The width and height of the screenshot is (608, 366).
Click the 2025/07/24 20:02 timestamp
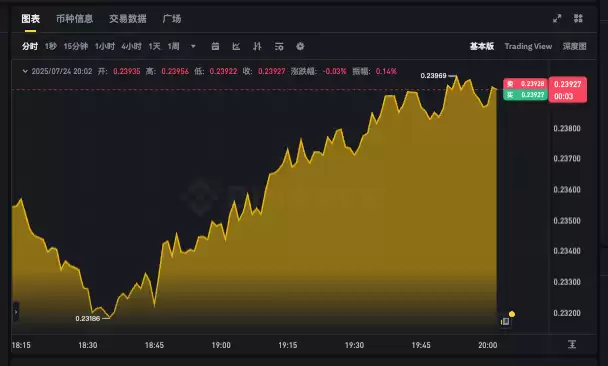(x=62, y=71)
